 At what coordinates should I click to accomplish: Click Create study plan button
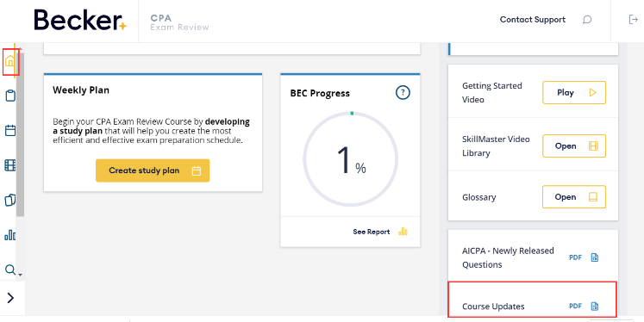pos(153,170)
